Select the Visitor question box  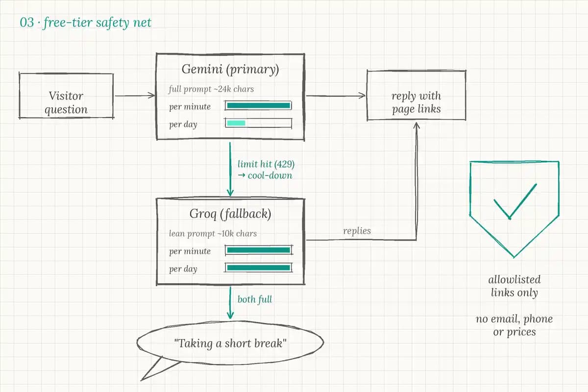click(x=66, y=96)
